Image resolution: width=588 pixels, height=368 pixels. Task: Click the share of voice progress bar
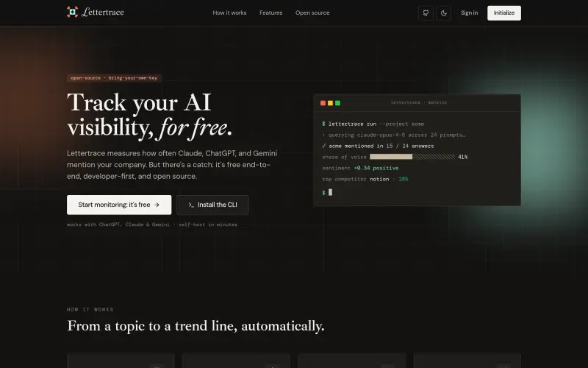(412, 157)
